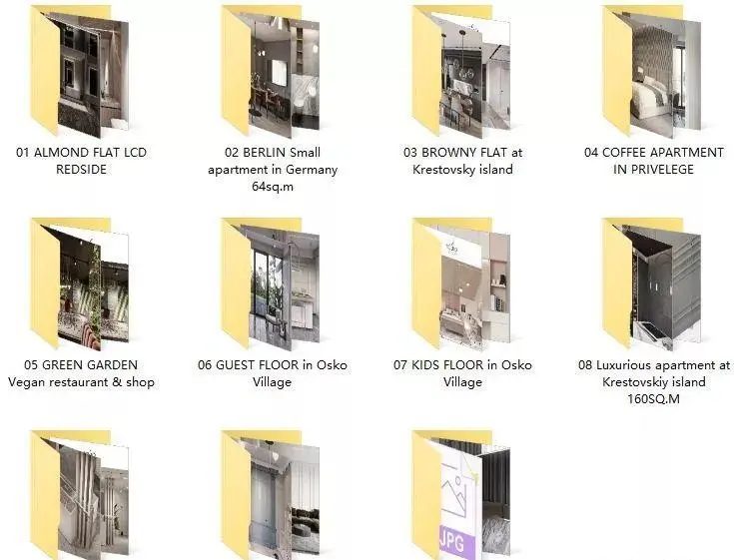Click the "03 BROWNY FLAT at Krestovsky" label
Screen dimensions: 734x560
[462, 161]
